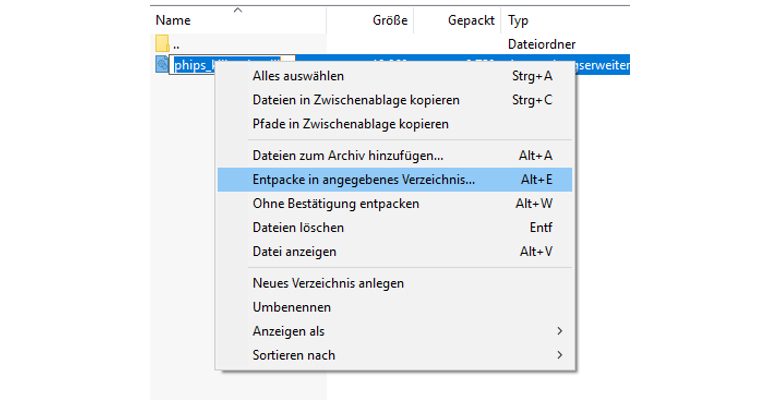
Task: Choose 'Pfade in Zwischenablage kopieren'
Action: [350, 124]
